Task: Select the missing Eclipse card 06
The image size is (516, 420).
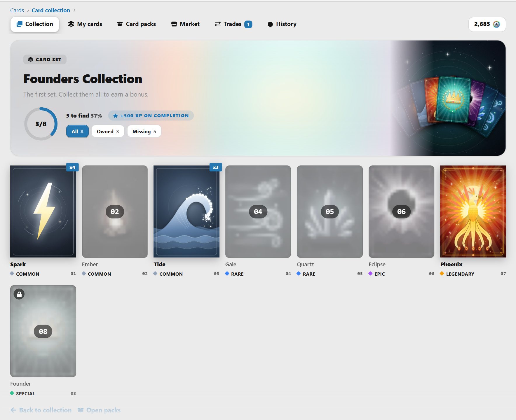Action: coord(401,211)
